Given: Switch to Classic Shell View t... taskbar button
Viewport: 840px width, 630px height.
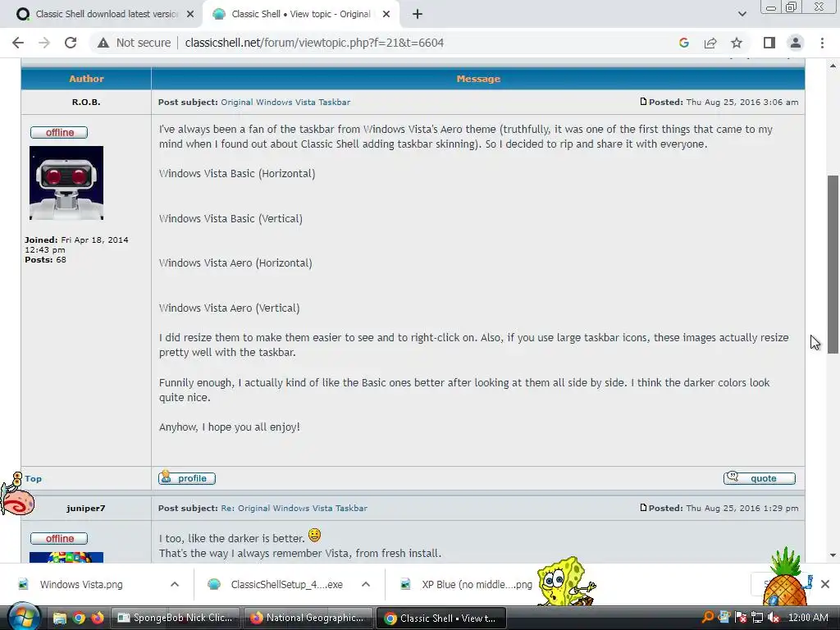Looking at the screenshot, I should [441, 618].
